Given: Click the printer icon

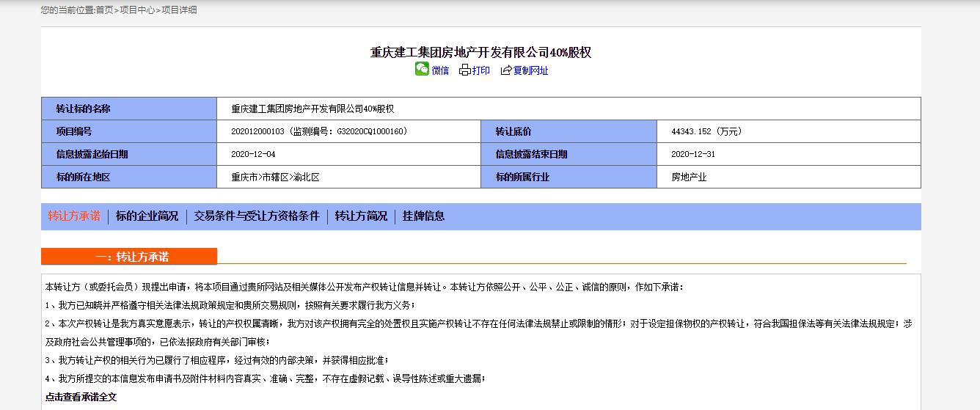Looking at the screenshot, I should click(464, 70).
